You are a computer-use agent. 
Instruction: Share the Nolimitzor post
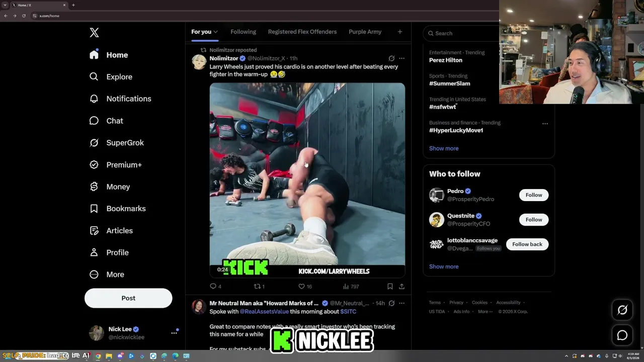pyautogui.click(x=401, y=286)
